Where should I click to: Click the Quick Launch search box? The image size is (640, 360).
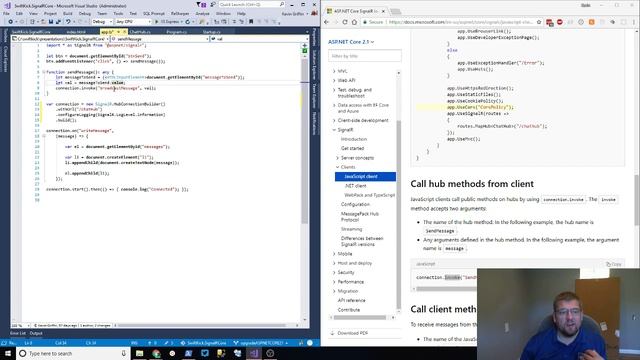[251, 4]
